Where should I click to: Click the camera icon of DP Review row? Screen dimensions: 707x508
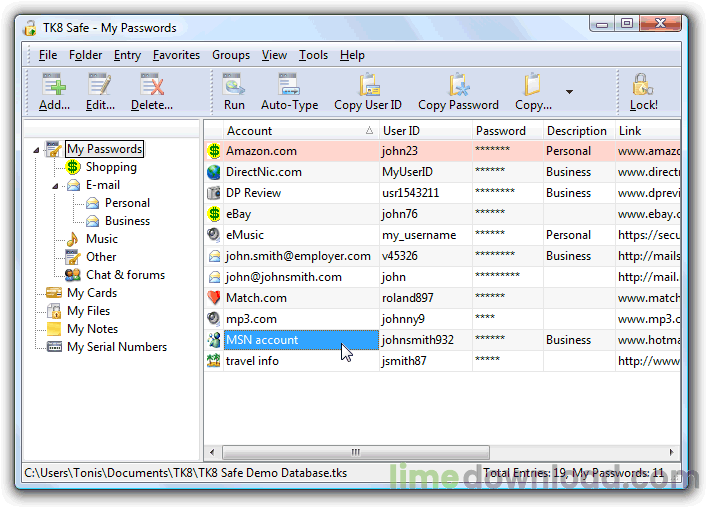click(x=214, y=193)
